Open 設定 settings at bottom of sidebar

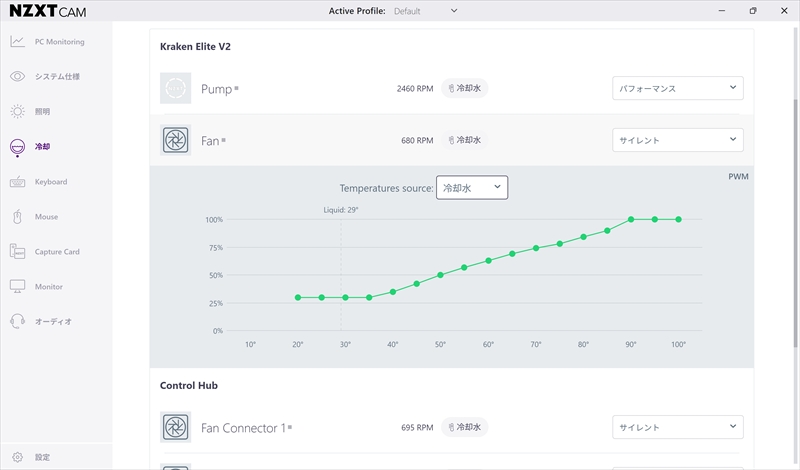(x=42, y=457)
